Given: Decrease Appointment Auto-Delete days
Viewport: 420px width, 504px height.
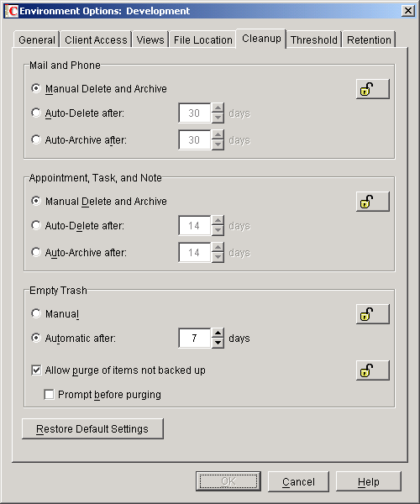Looking at the screenshot, I should click(218, 230).
